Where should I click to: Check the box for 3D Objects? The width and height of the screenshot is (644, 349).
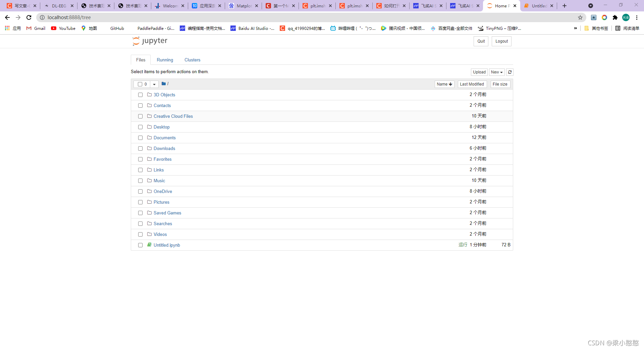point(140,95)
